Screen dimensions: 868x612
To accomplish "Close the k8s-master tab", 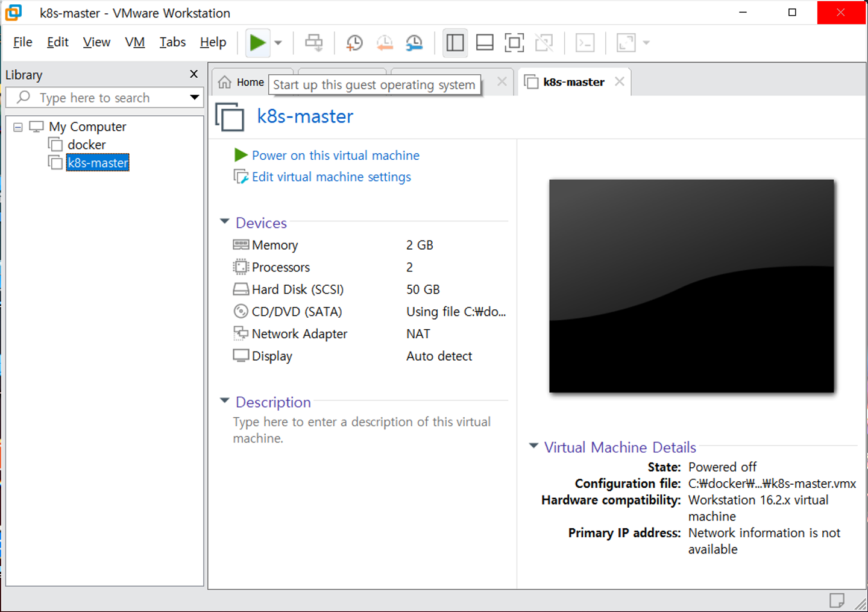I will pos(619,81).
